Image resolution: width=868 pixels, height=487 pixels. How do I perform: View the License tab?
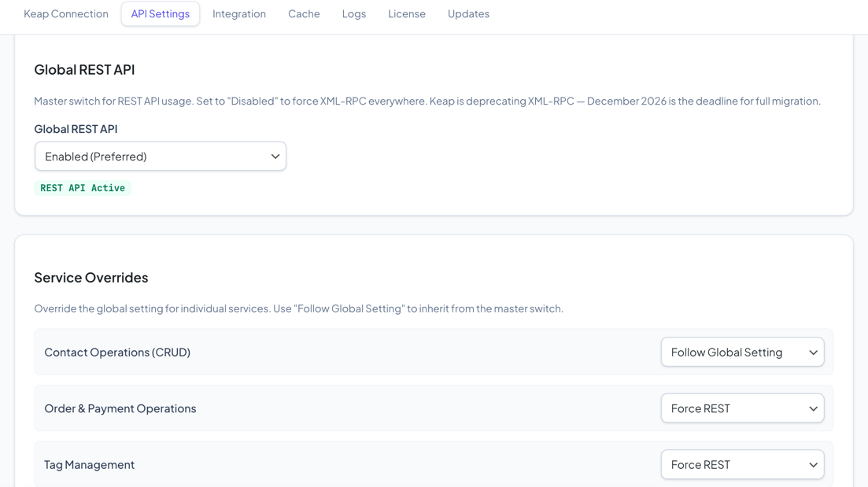(x=406, y=13)
